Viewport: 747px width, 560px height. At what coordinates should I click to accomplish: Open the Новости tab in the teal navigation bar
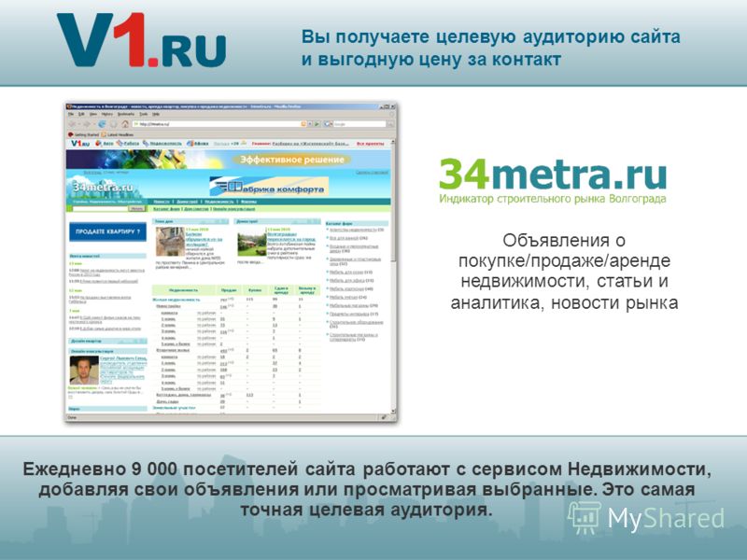(x=162, y=202)
